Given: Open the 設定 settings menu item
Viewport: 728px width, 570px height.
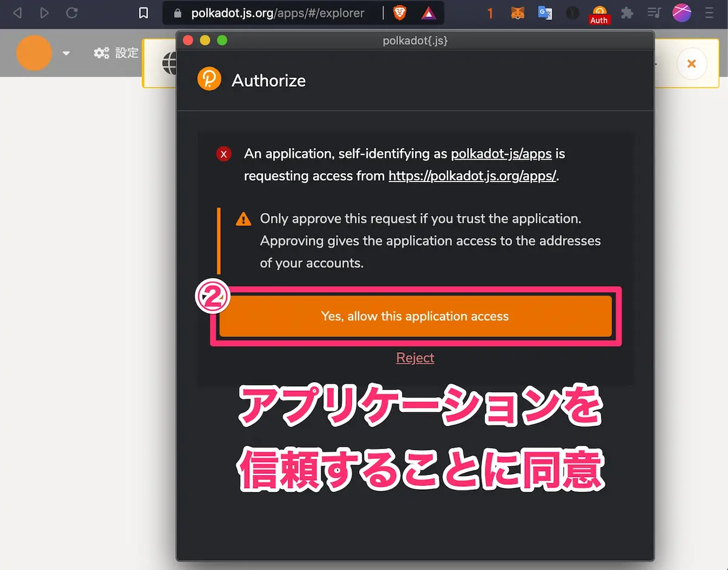Looking at the screenshot, I should coord(116,53).
